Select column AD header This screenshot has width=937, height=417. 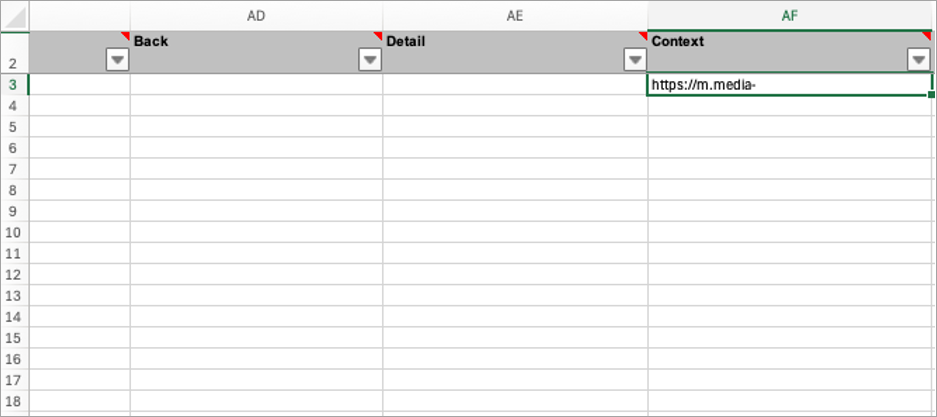(x=256, y=15)
